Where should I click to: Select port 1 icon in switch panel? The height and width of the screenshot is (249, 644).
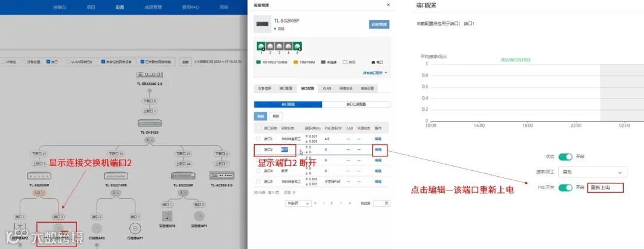click(261, 47)
